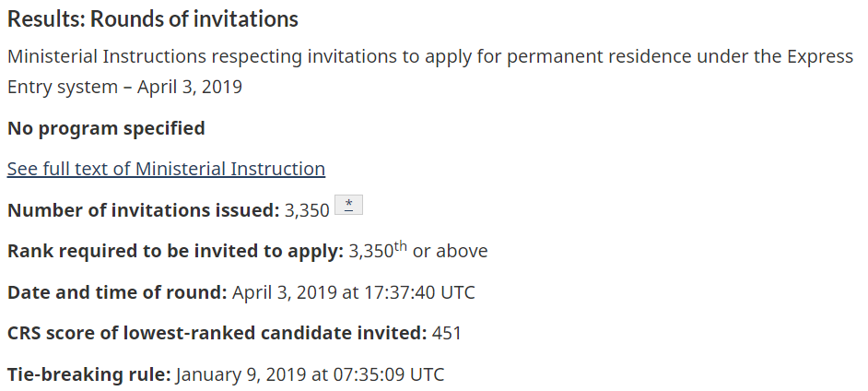The height and width of the screenshot is (391, 868).
Task: Click the superscript "th" after the rank number
Action: click(x=401, y=245)
